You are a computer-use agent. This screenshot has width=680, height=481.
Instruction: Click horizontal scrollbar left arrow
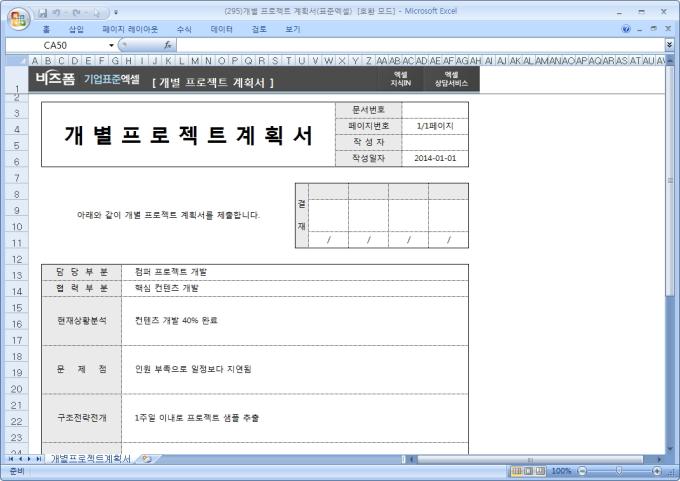(412, 459)
